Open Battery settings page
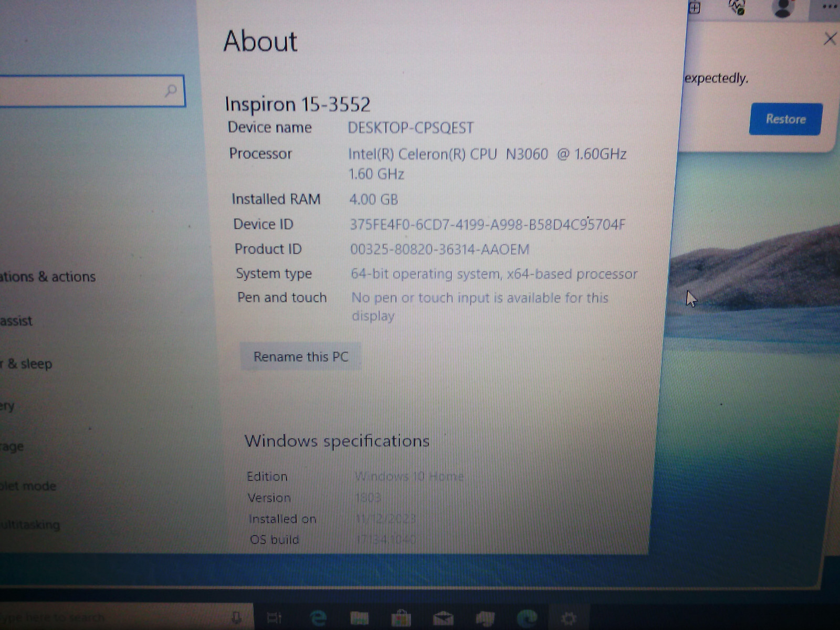This screenshot has width=840, height=630. (x=7, y=406)
